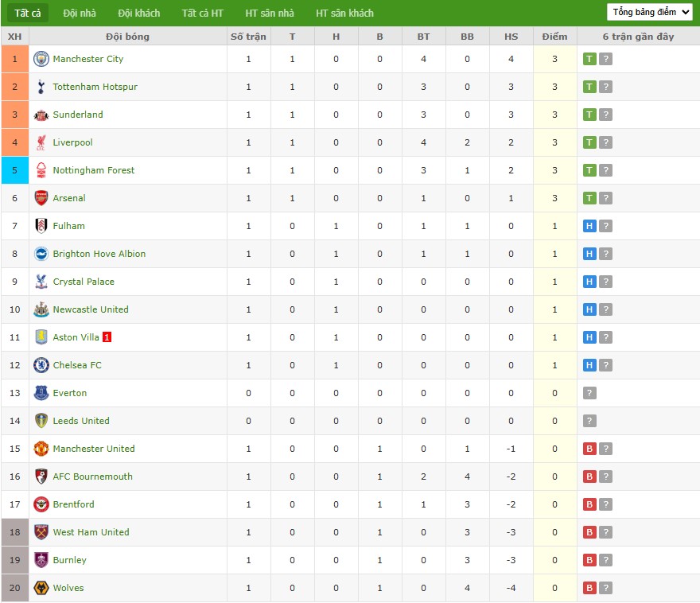
Task: Click the gray question mark for Everton
Action: [589, 393]
